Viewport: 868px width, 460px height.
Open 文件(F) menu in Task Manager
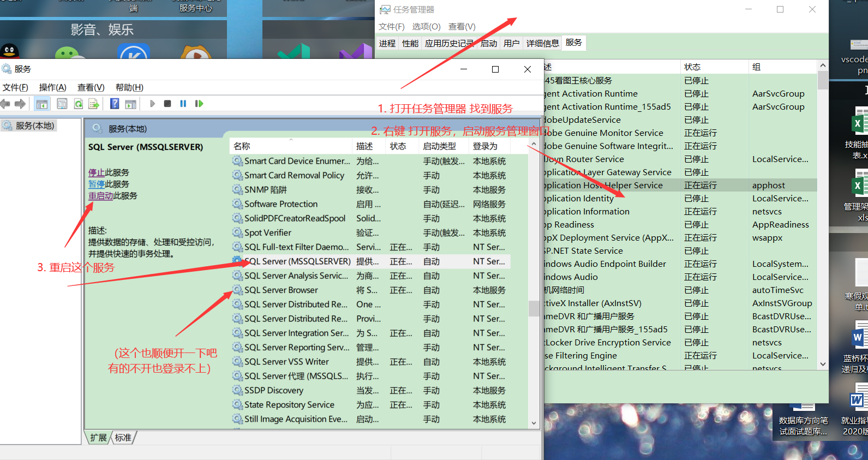click(x=392, y=26)
